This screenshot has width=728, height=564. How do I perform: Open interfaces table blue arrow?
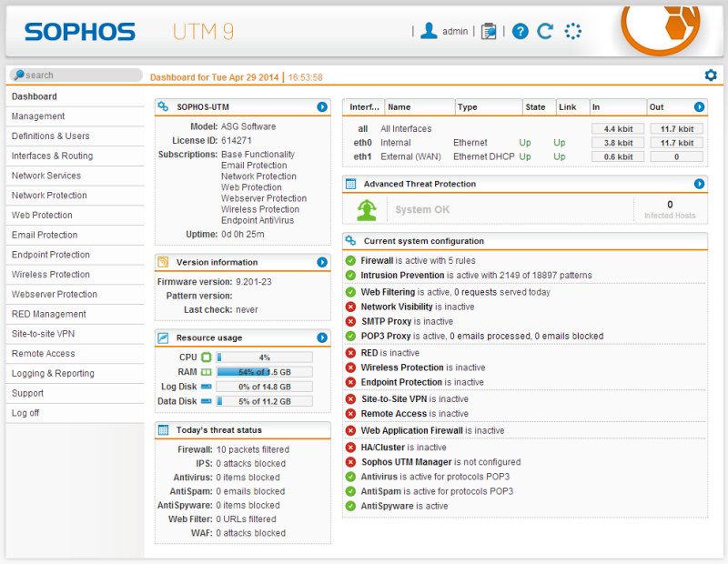(x=699, y=106)
